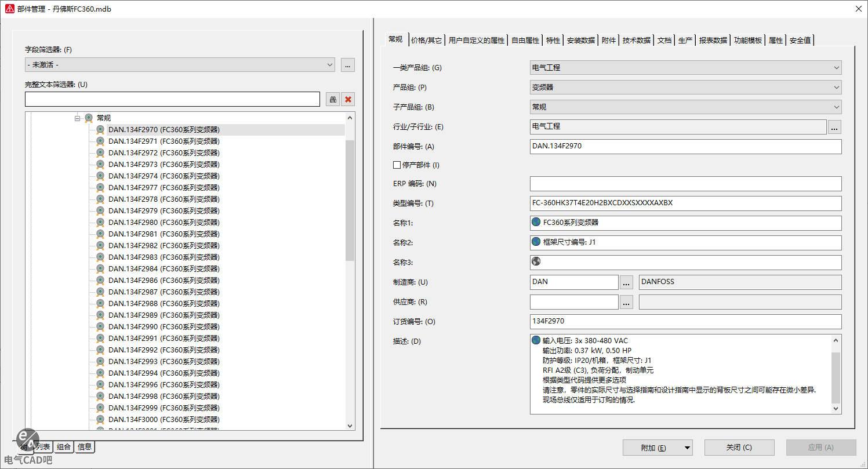Viewport: 868px width, 469px height.
Task: Open the 价格/其它 tab
Action: (426, 40)
